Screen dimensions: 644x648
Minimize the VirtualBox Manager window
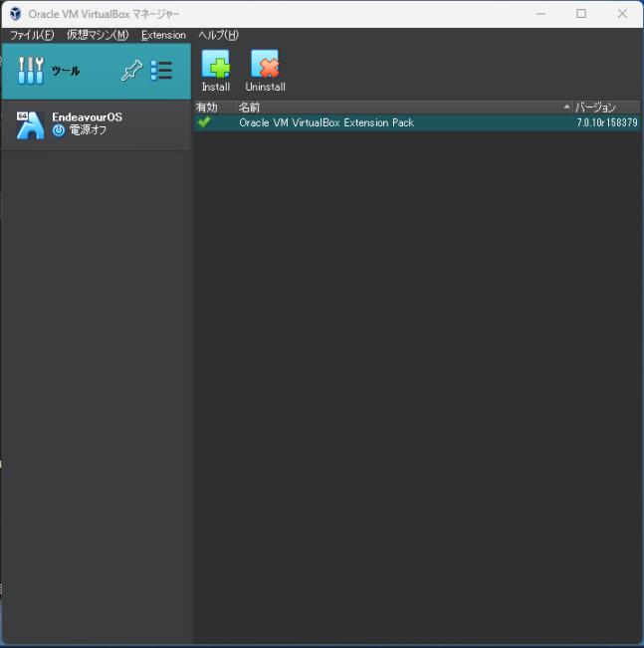click(x=541, y=14)
